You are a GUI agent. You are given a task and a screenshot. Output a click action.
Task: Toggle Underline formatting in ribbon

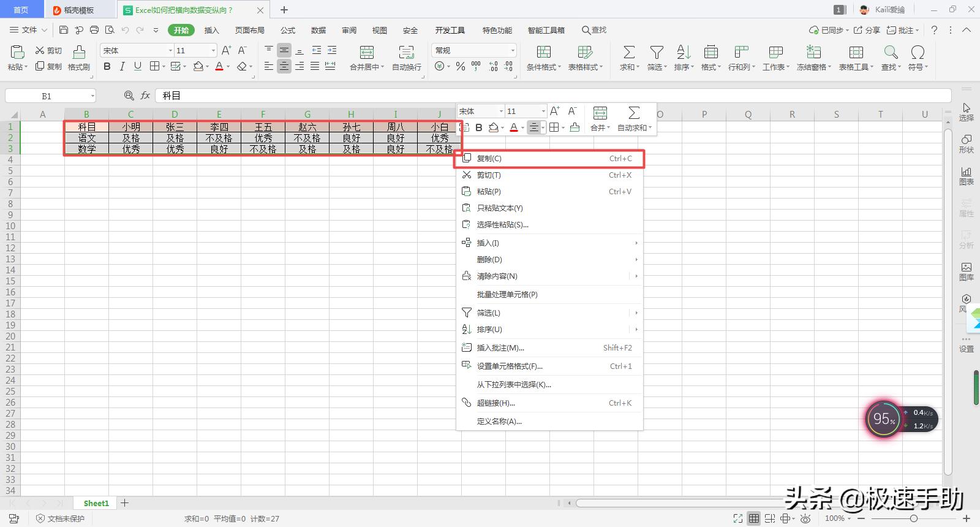click(x=137, y=66)
